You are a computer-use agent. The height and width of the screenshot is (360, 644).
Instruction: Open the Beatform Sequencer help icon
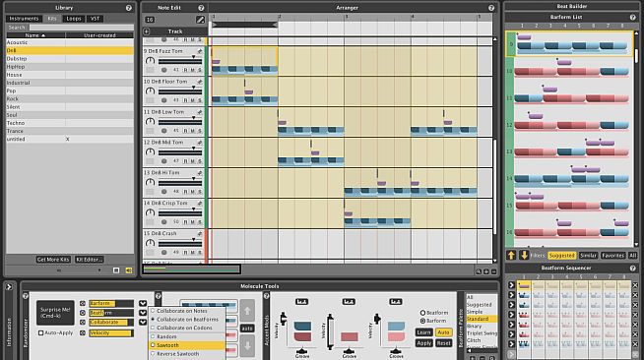click(x=633, y=269)
